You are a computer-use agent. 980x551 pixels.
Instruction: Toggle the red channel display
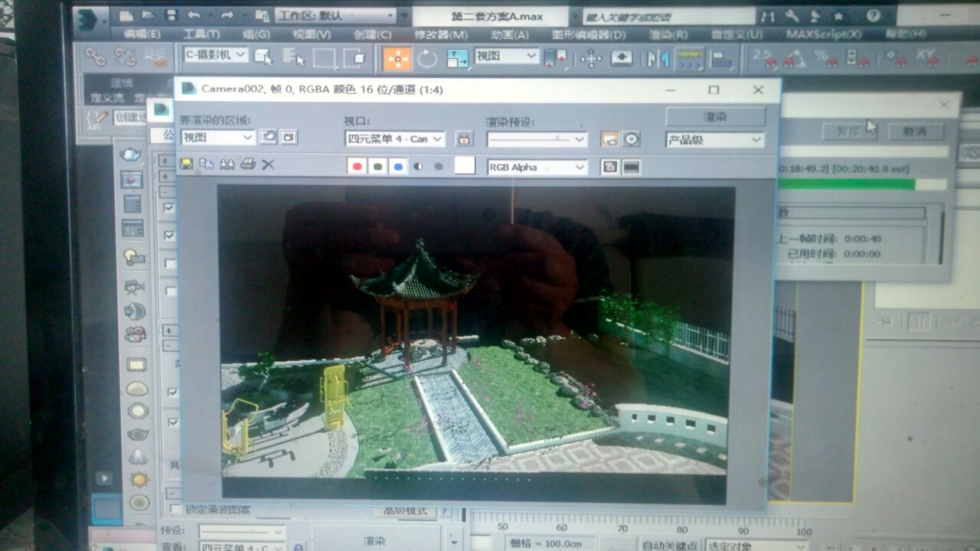point(357,166)
